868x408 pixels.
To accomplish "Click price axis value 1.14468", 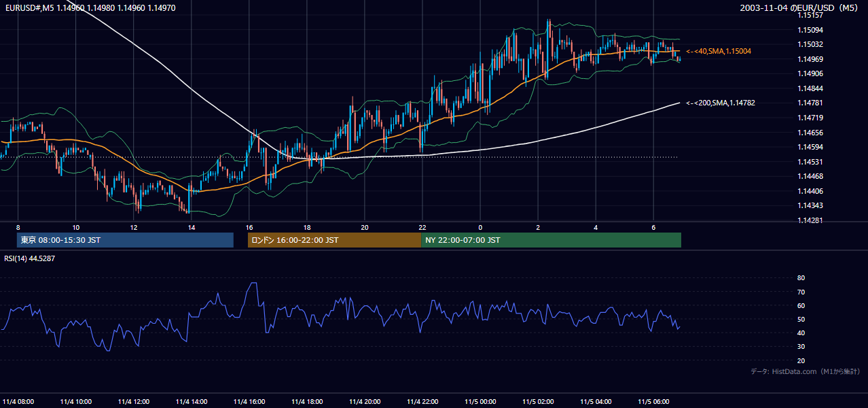I will 810,176.
